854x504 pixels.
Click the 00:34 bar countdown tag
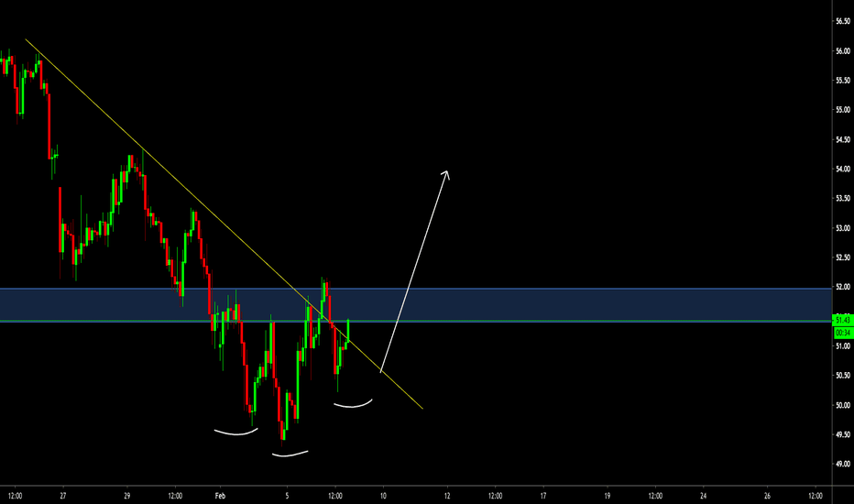843,333
